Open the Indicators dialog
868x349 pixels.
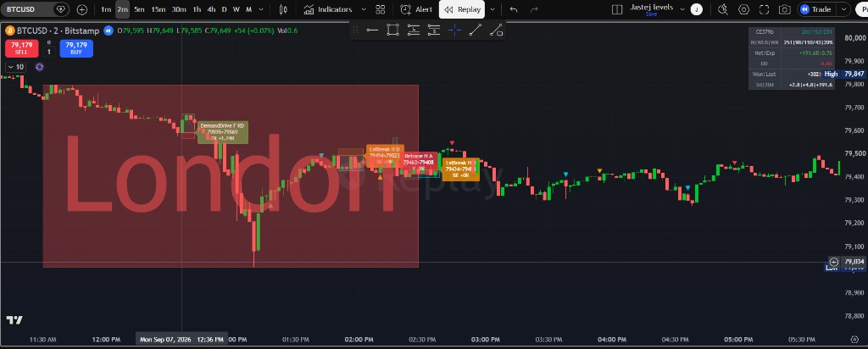pos(328,9)
